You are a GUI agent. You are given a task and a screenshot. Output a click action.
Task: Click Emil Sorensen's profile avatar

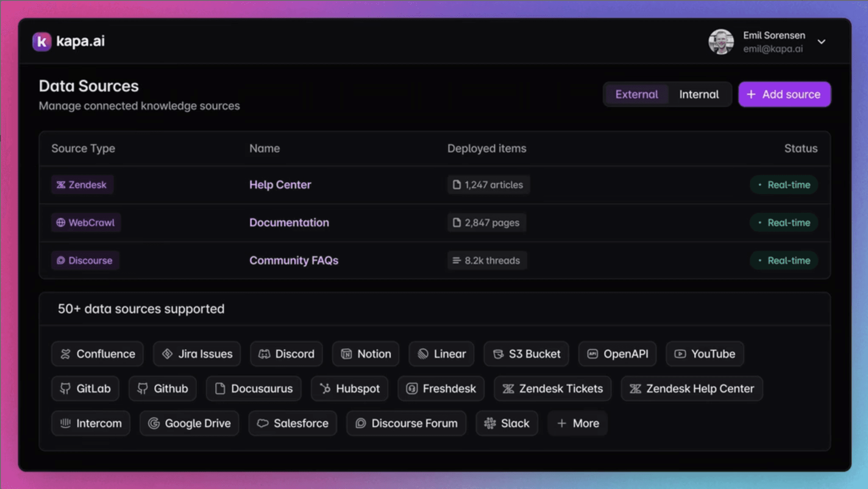(721, 42)
